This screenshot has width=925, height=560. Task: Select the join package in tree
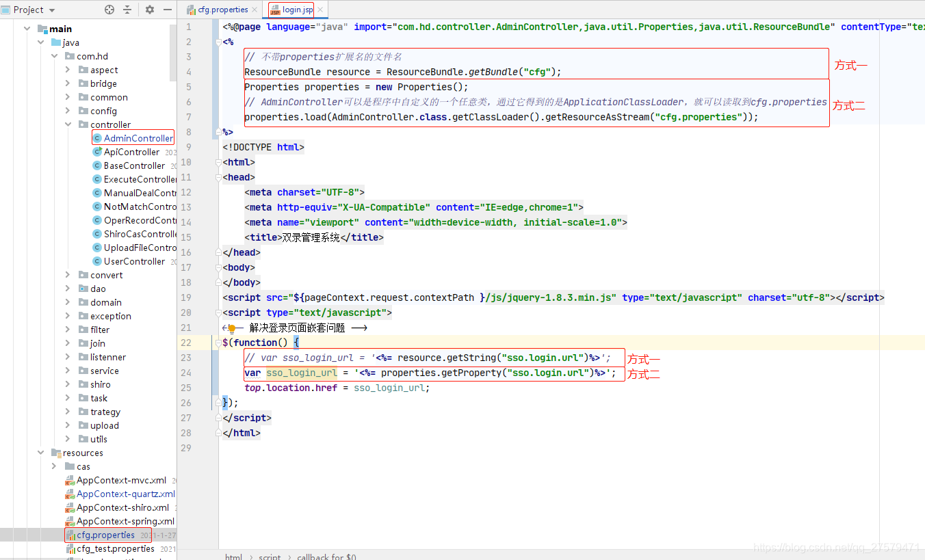pos(98,343)
